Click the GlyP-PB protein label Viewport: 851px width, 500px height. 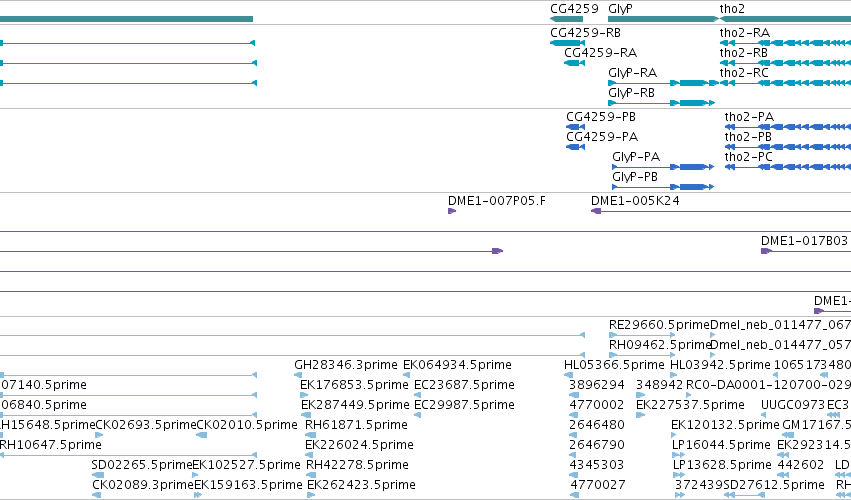(x=635, y=177)
